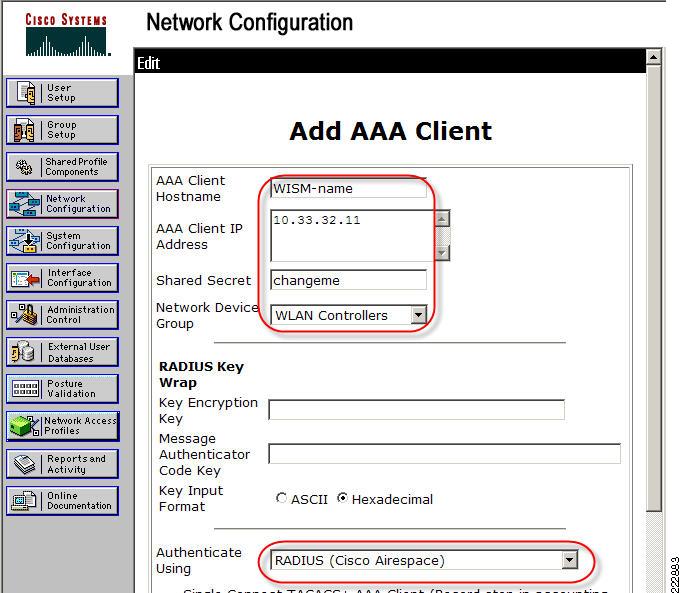The height and width of the screenshot is (593, 679).
Task: Click the Cisco Systems logo
Action: point(67,35)
